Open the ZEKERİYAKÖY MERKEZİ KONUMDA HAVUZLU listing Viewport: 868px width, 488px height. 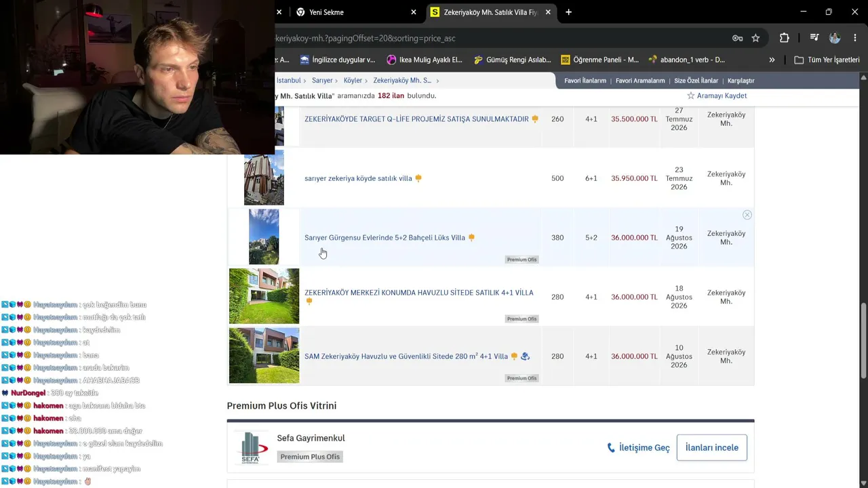coord(419,293)
